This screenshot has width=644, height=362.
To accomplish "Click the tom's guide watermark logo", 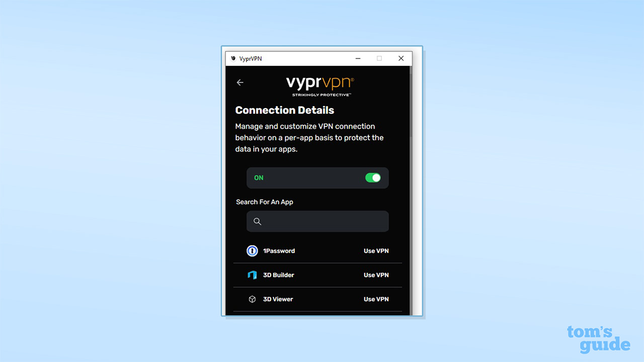I will coord(598,339).
